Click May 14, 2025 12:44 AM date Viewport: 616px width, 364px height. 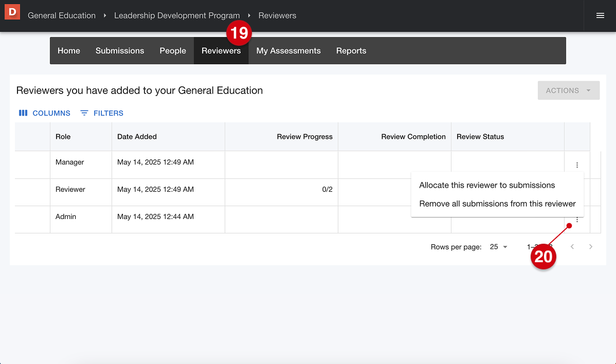156,216
